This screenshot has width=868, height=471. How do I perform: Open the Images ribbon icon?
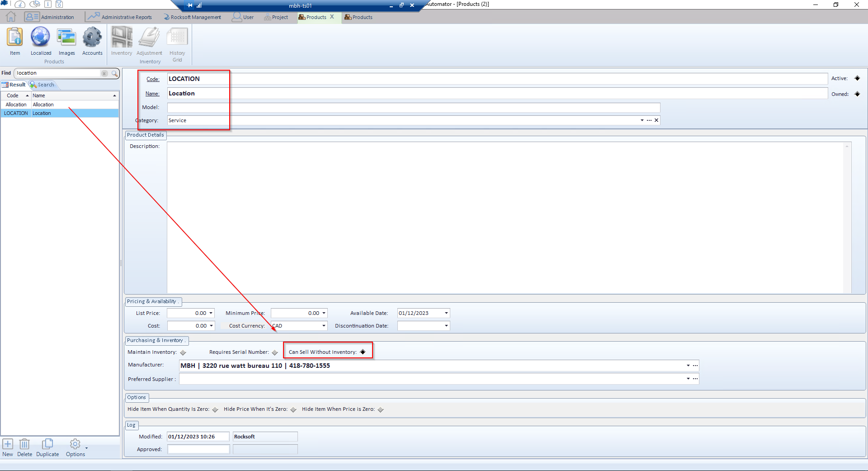tap(66, 38)
